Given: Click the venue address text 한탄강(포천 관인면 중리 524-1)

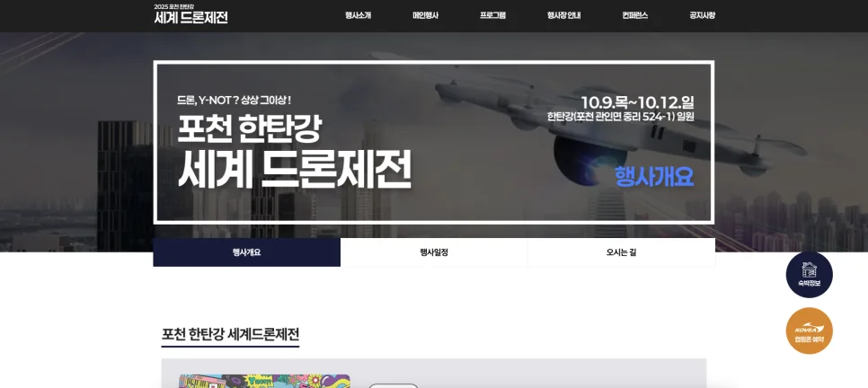Looking at the screenshot, I should tap(612, 117).
